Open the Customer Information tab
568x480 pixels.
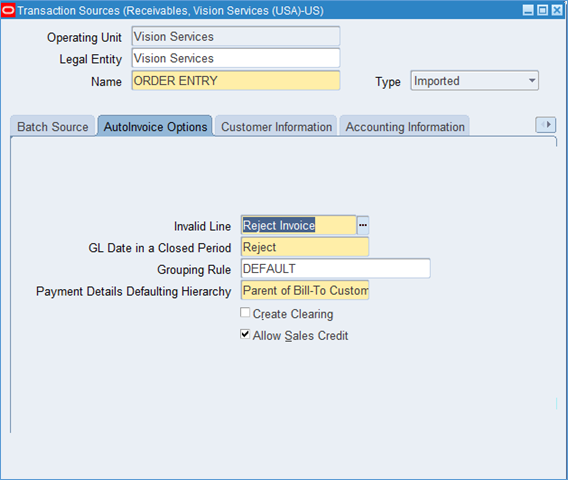click(x=276, y=126)
